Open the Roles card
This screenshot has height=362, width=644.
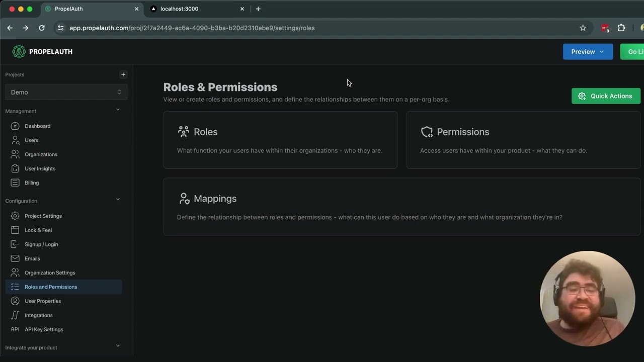coord(280,140)
